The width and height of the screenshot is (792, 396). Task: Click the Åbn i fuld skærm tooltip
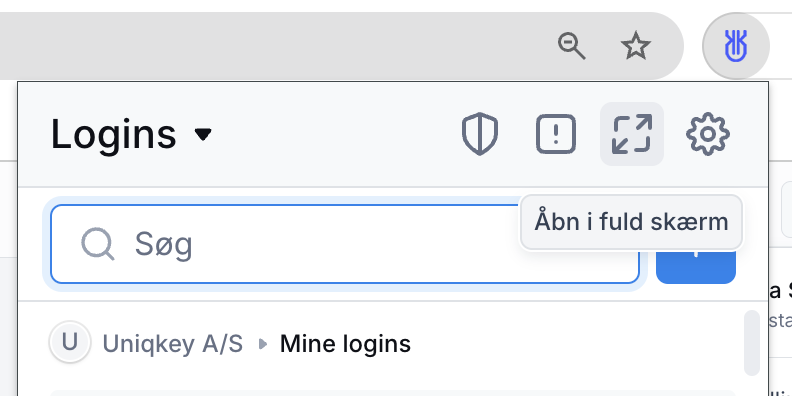631,222
